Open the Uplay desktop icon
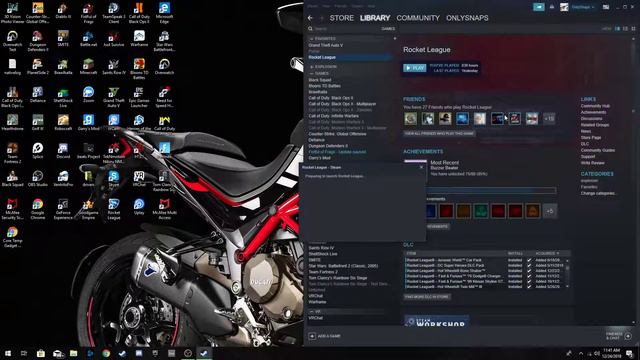 click(x=139, y=207)
